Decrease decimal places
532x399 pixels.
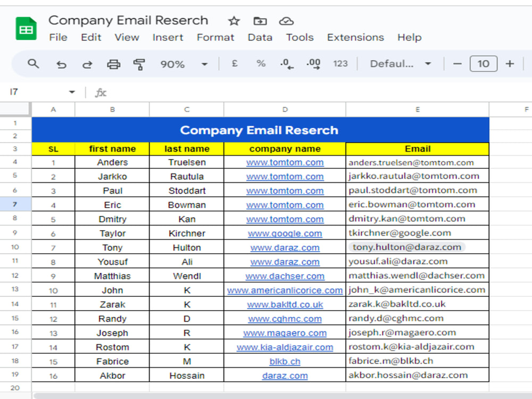pyautogui.click(x=286, y=63)
